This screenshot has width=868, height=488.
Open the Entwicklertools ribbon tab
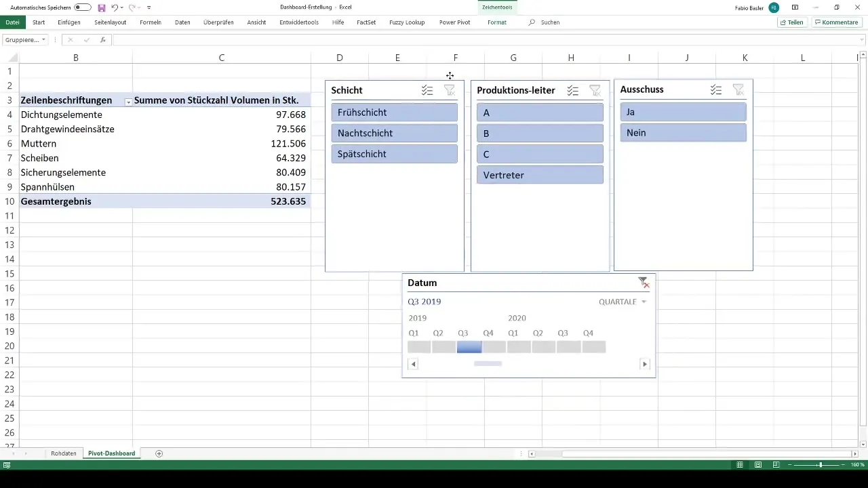[x=299, y=22]
